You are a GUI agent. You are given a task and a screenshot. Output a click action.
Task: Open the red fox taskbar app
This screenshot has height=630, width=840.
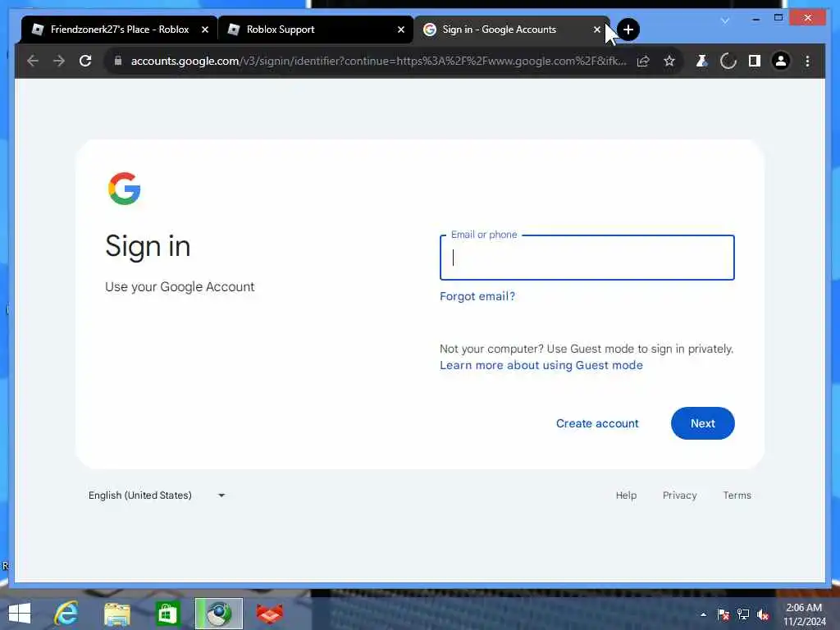coord(269,614)
